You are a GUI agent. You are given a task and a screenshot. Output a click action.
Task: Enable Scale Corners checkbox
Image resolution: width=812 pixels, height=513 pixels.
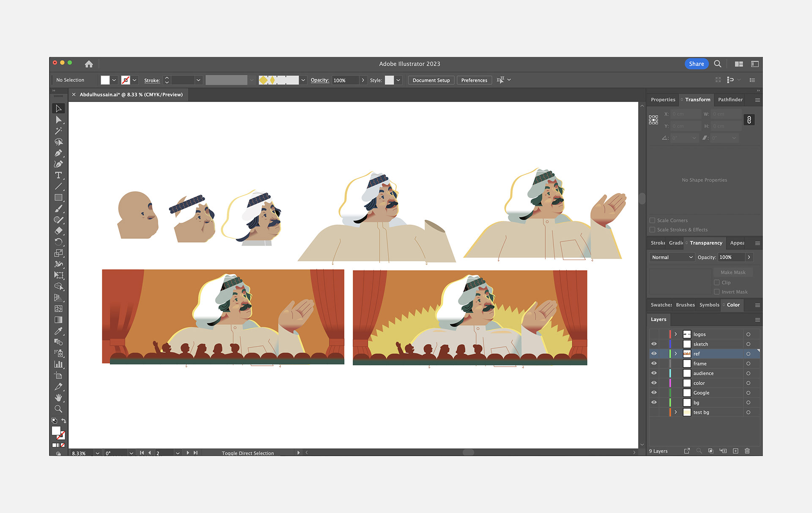pos(652,221)
